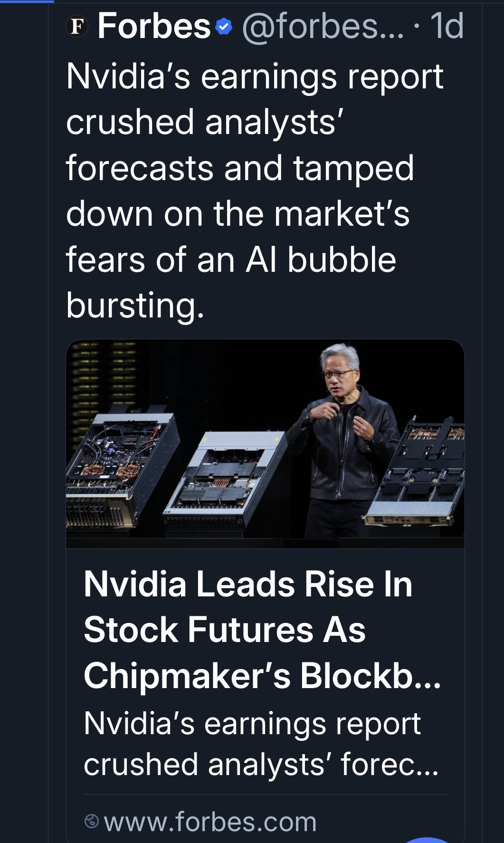Click the word "bursting." ending the post
504x843 pixels.
point(135,305)
